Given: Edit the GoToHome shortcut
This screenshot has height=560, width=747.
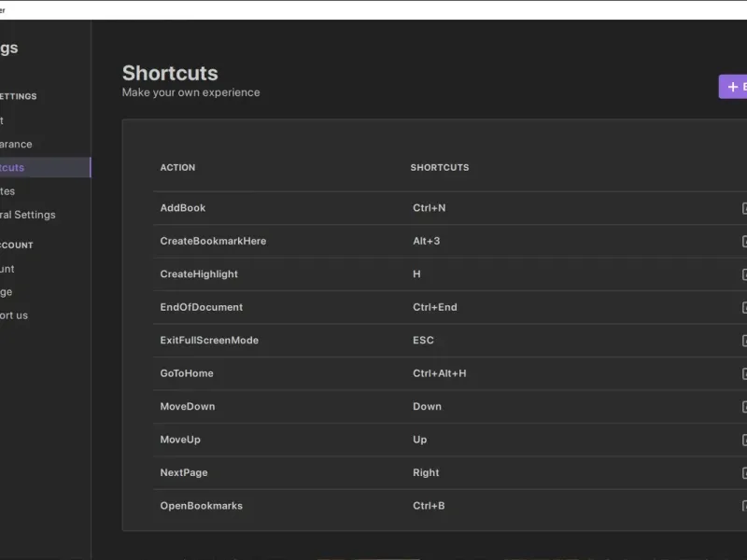Looking at the screenshot, I should (x=744, y=373).
